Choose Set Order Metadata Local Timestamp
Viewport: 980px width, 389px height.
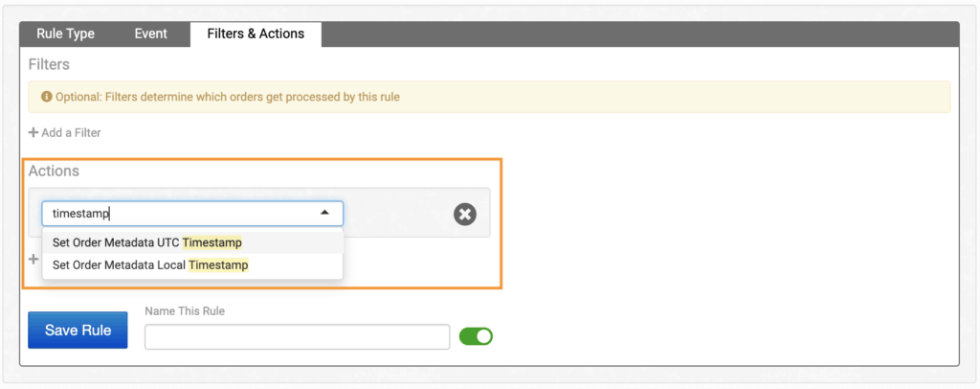click(x=150, y=264)
